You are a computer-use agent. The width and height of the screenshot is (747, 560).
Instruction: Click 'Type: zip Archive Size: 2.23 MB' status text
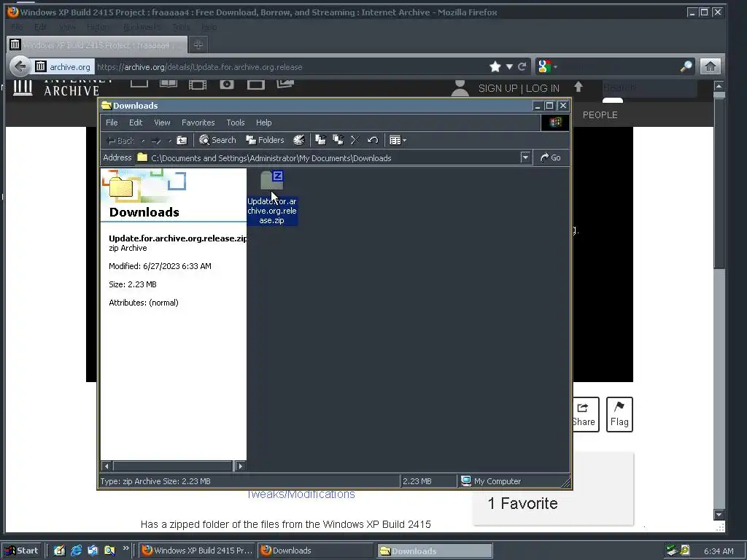click(x=155, y=481)
